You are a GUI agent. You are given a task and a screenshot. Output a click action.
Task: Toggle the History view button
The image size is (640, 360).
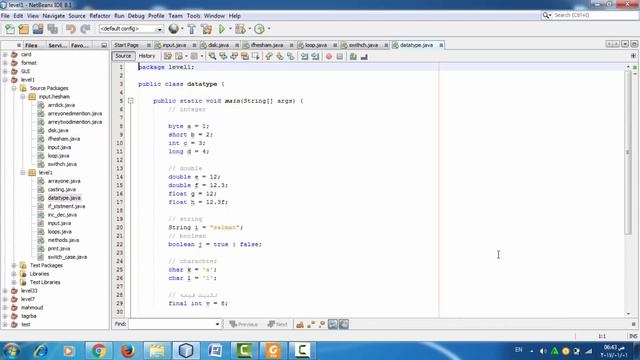[147, 56]
